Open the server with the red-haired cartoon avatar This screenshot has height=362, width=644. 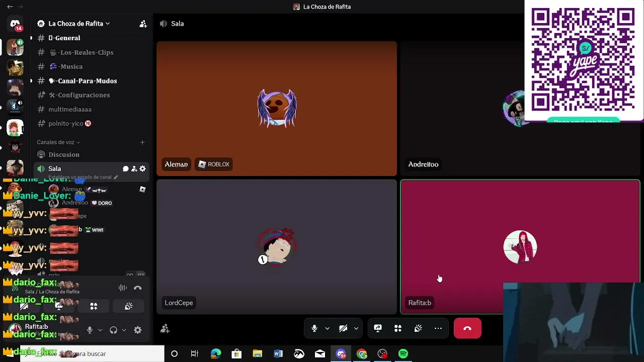[x=15, y=127]
